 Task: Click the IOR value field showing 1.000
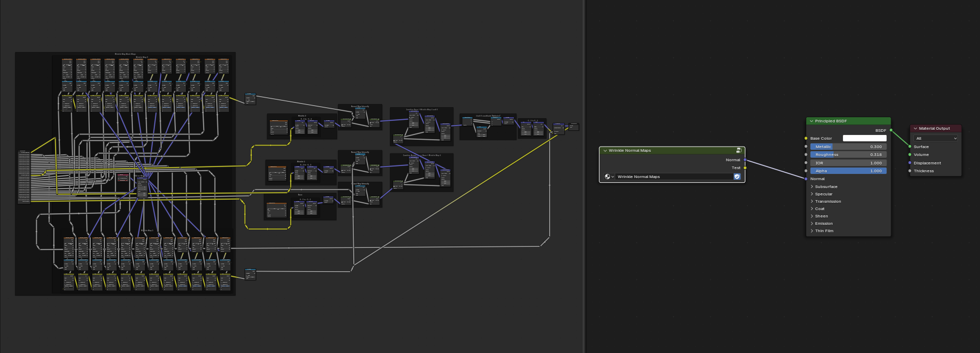(x=848, y=163)
